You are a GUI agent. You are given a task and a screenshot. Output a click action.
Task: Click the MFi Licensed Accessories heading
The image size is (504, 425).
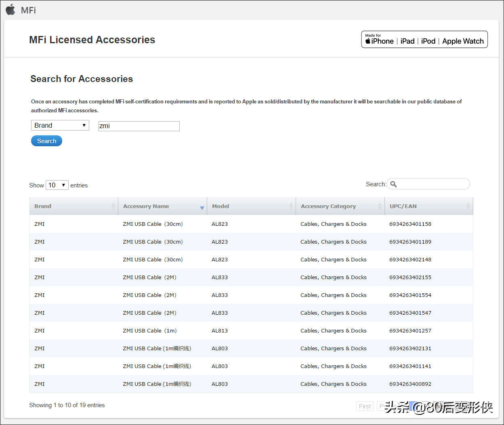(x=92, y=40)
